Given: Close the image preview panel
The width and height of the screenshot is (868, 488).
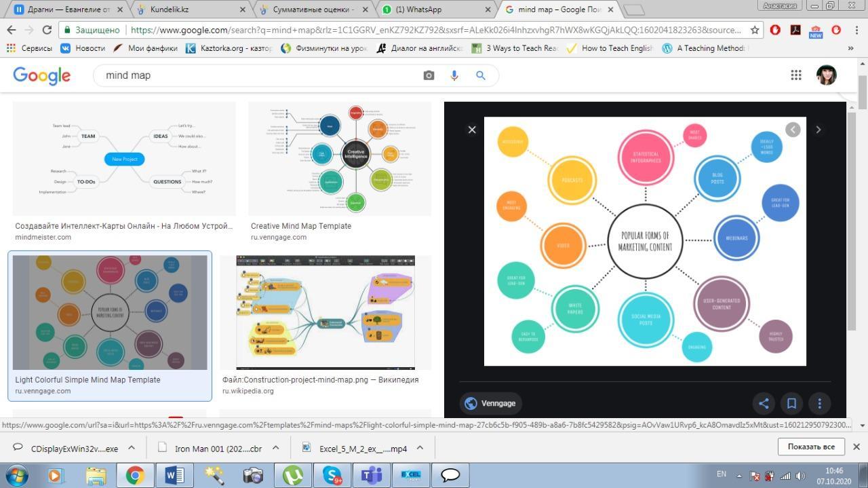Looking at the screenshot, I should pyautogui.click(x=472, y=130).
